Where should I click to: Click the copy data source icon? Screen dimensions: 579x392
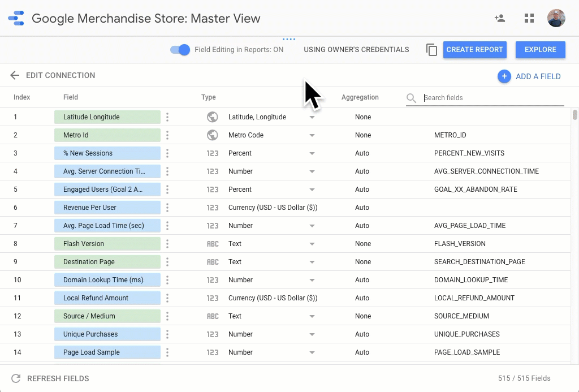click(431, 50)
